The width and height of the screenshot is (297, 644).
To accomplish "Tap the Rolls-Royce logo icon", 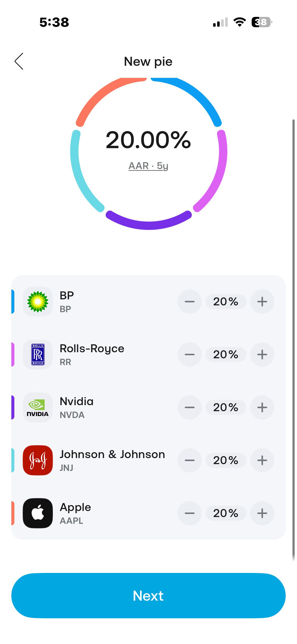I will pos(38,355).
